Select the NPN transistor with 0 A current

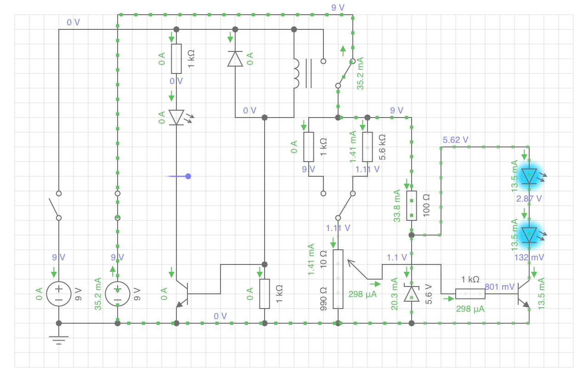tap(182, 294)
